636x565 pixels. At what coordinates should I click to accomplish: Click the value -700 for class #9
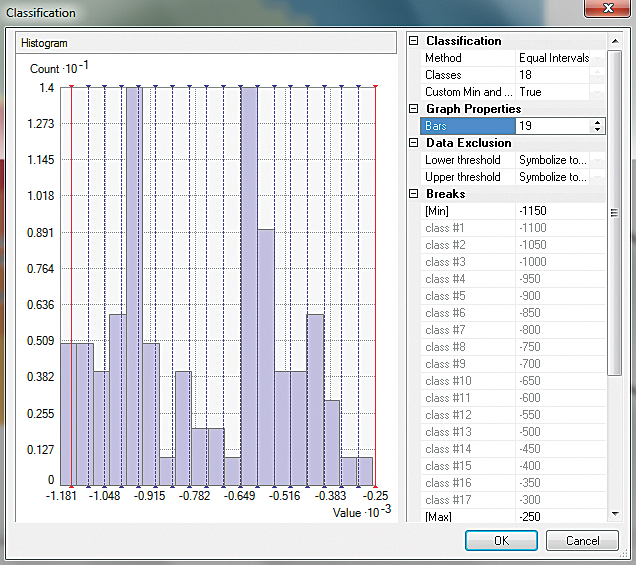[x=530, y=364]
